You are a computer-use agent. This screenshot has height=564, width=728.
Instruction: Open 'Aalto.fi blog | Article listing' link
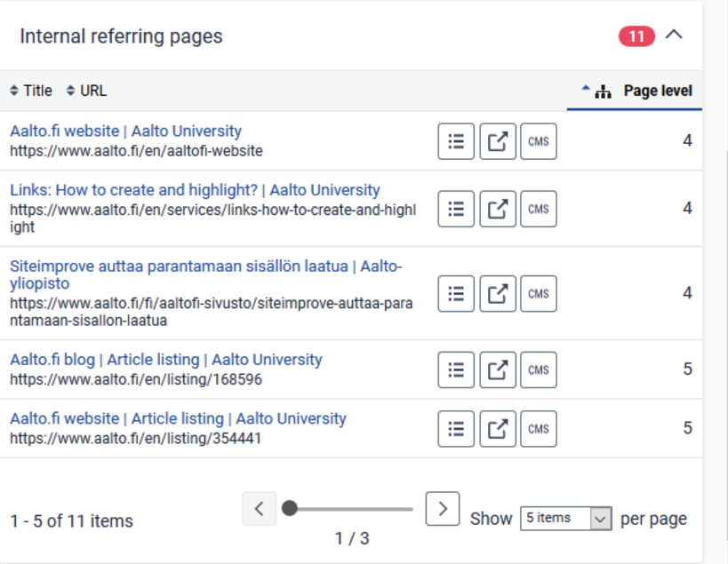165,360
